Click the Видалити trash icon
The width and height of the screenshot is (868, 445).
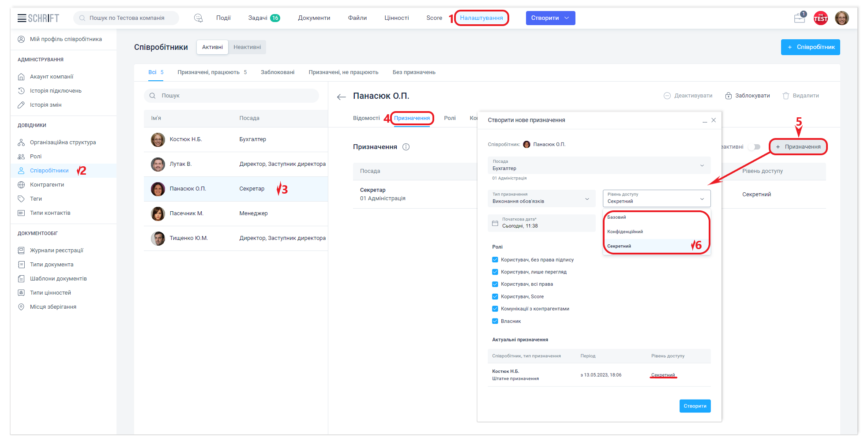(785, 96)
